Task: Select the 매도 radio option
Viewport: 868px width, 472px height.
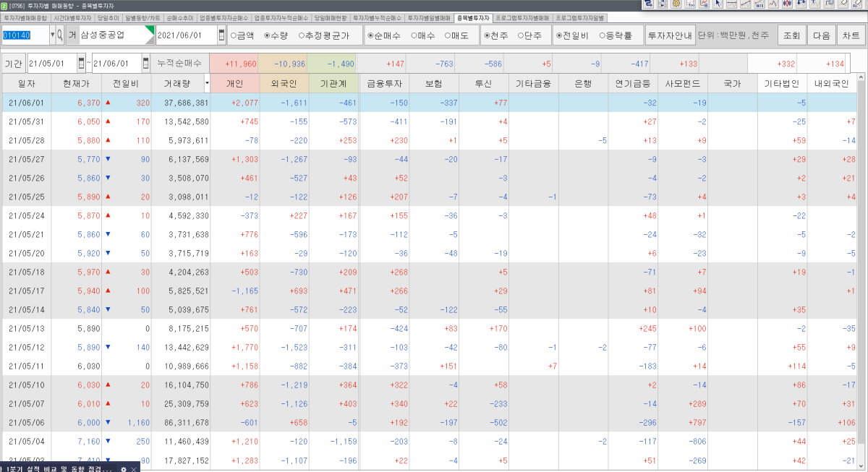Action: click(456, 35)
